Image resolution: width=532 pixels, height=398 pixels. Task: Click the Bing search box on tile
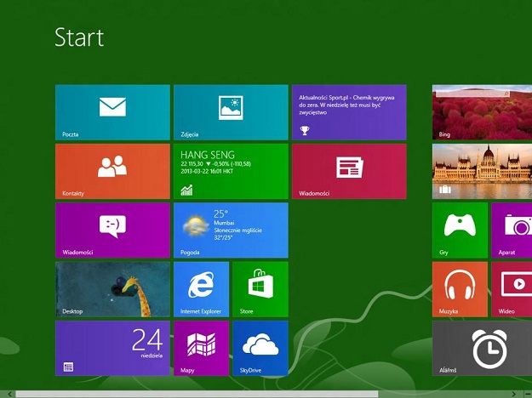[473, 94]
